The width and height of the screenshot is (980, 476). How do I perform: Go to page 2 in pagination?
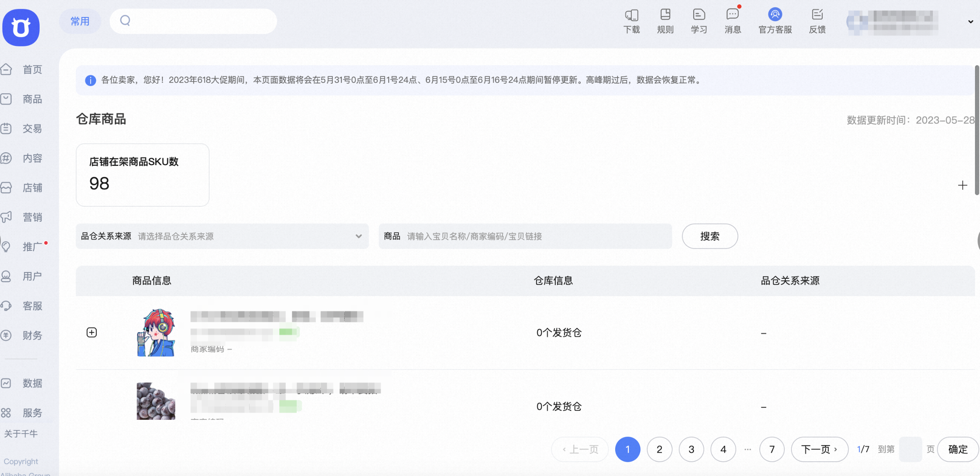[x=660, y=449]
